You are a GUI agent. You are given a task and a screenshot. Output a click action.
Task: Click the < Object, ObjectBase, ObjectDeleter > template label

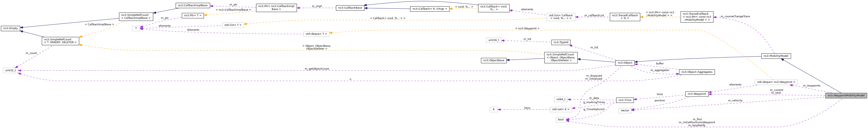coord(317,47)
